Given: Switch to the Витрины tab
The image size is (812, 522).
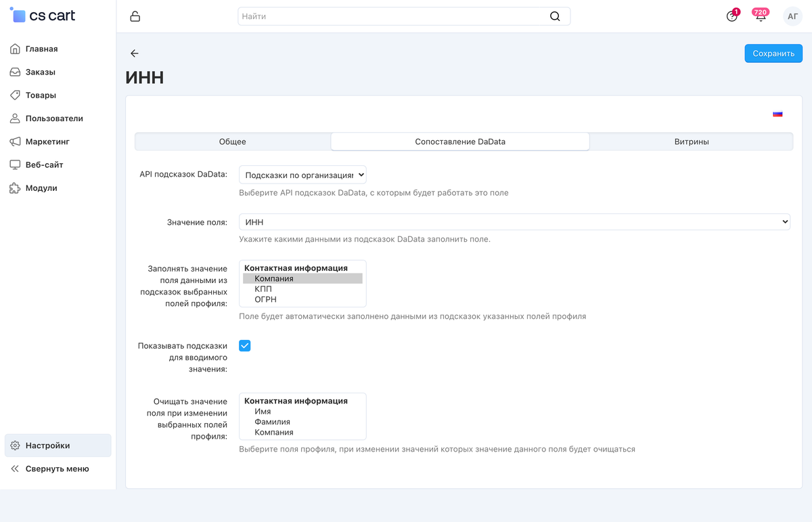Looking at the screenshot, I should (x=692, y=142).
